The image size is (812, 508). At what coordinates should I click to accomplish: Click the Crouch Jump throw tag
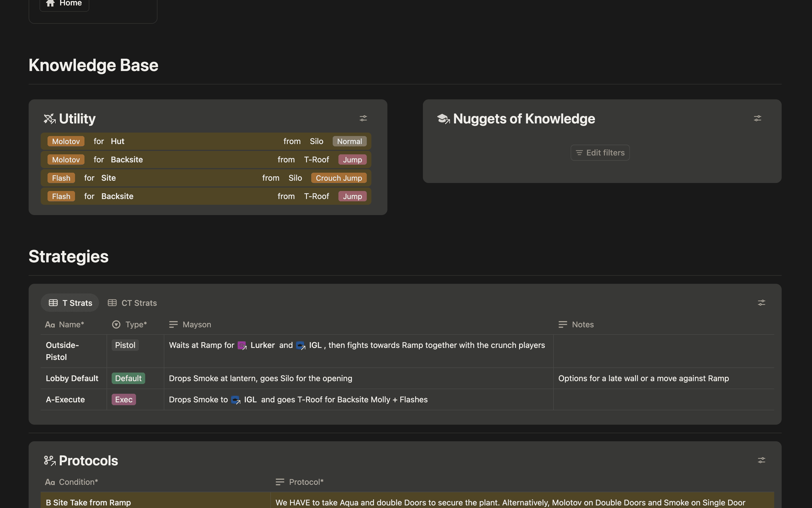tap(339, 178)
